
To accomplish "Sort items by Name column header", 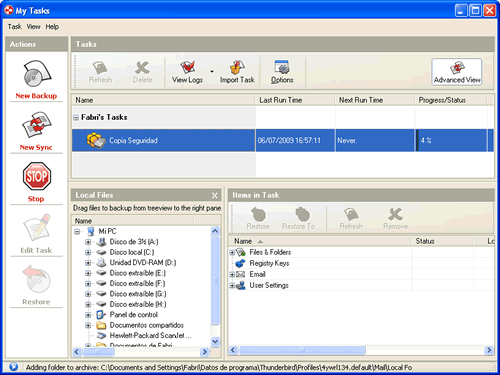I will coord(320,241).
